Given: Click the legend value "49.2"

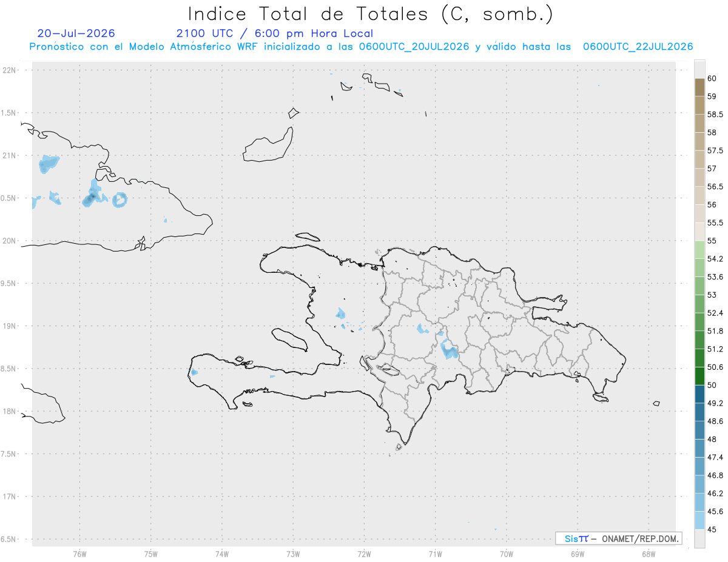Looking at the screenshot, I should click(x=715, y=403).
